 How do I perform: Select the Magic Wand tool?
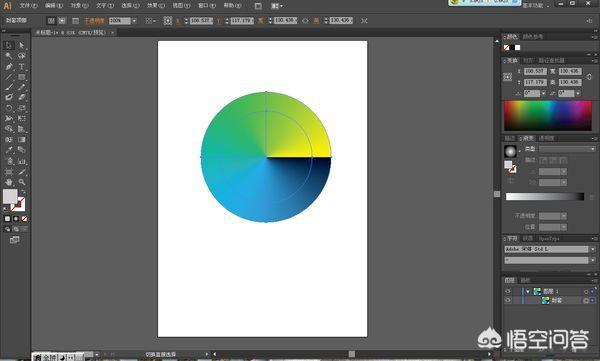[x=9, y=56]
